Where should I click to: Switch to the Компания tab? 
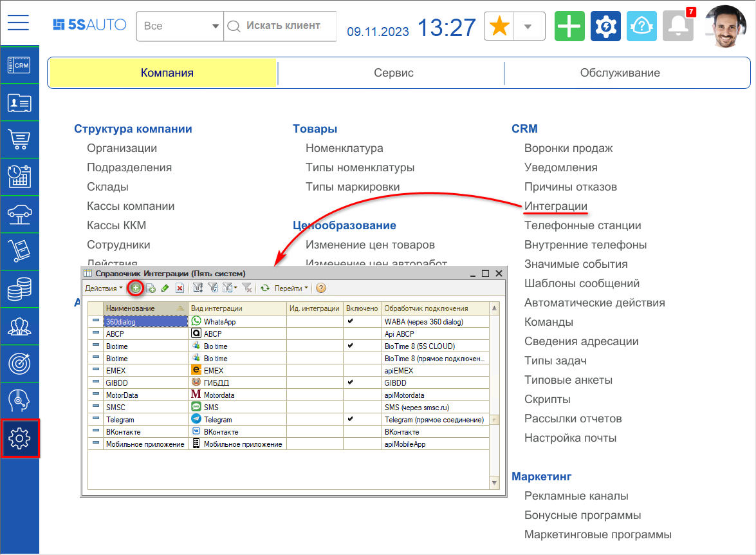pyautogui.click(x=163, y=73)
